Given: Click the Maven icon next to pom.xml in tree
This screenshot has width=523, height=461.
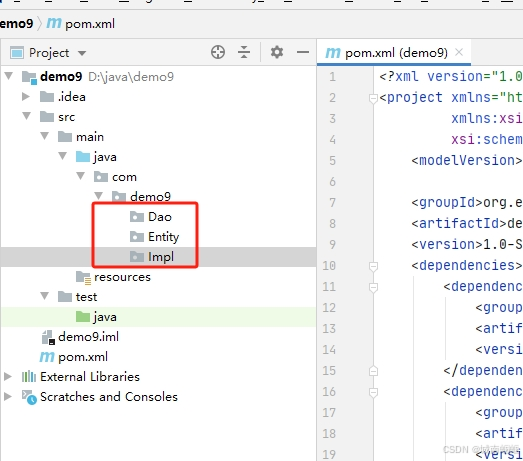Looking at the screenshot, I should (x=47, y=357).
